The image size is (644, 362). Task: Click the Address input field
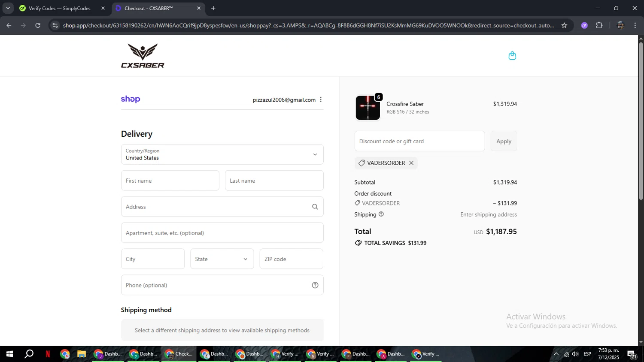coord(222,207)
